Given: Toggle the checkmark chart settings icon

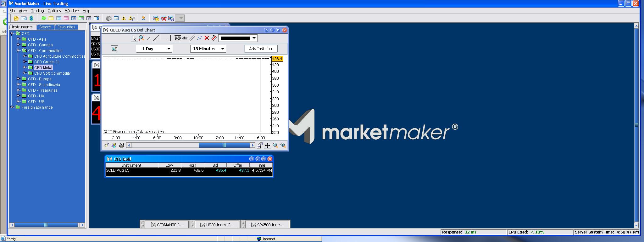Looking at the screenshot, I should pyautogui.click(x=259, y=145).
